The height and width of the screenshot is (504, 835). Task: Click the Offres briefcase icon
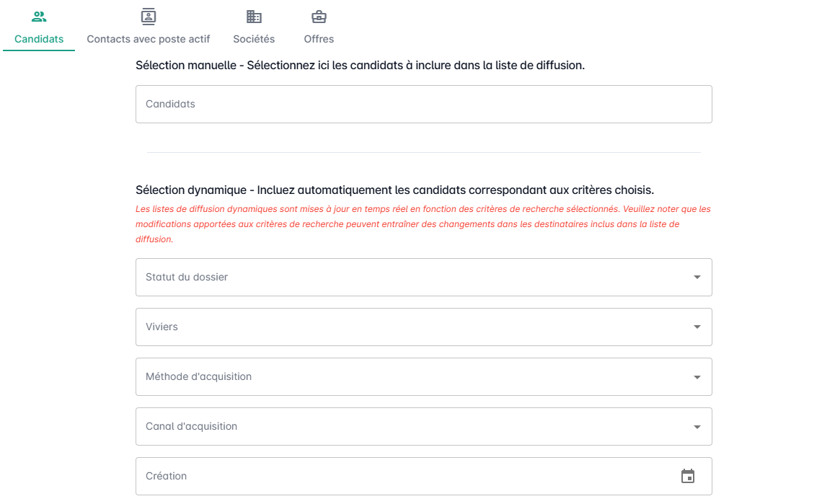(319, 17)
